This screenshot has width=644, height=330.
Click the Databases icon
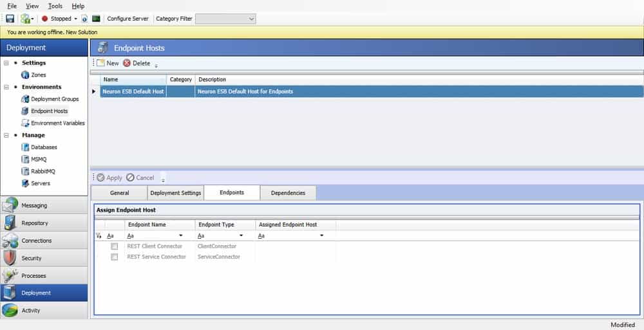[25, 147]
